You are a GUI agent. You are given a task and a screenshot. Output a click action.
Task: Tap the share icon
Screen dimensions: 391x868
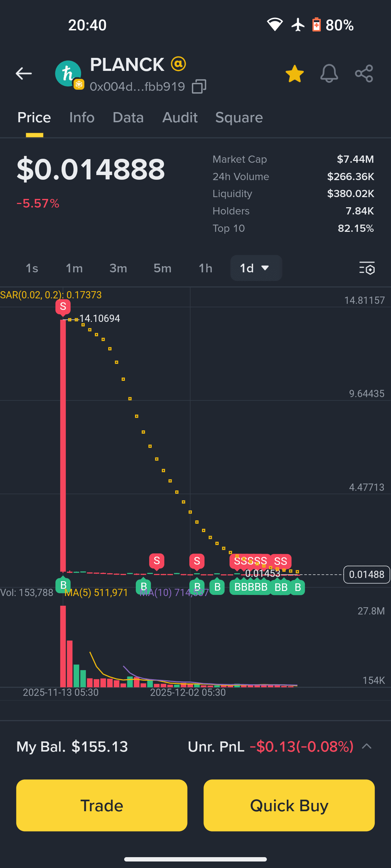point(364,73)
